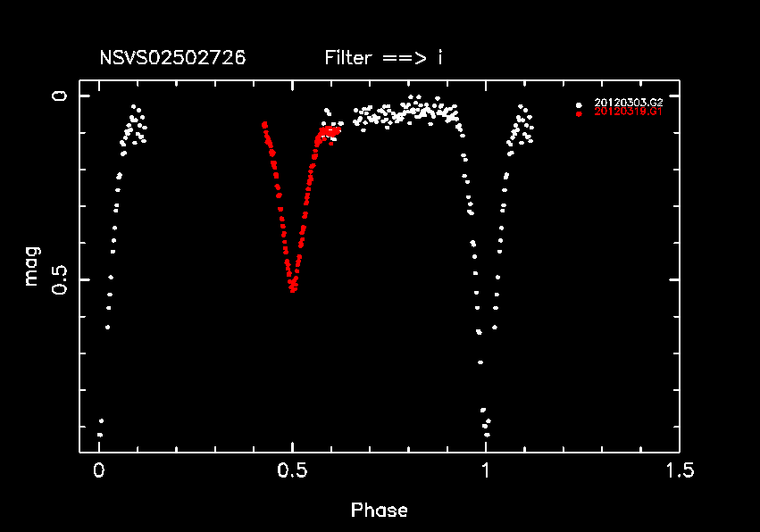Click the red minimum at phase 0.5
Screen dimensions: 760x532
(292, 286)
